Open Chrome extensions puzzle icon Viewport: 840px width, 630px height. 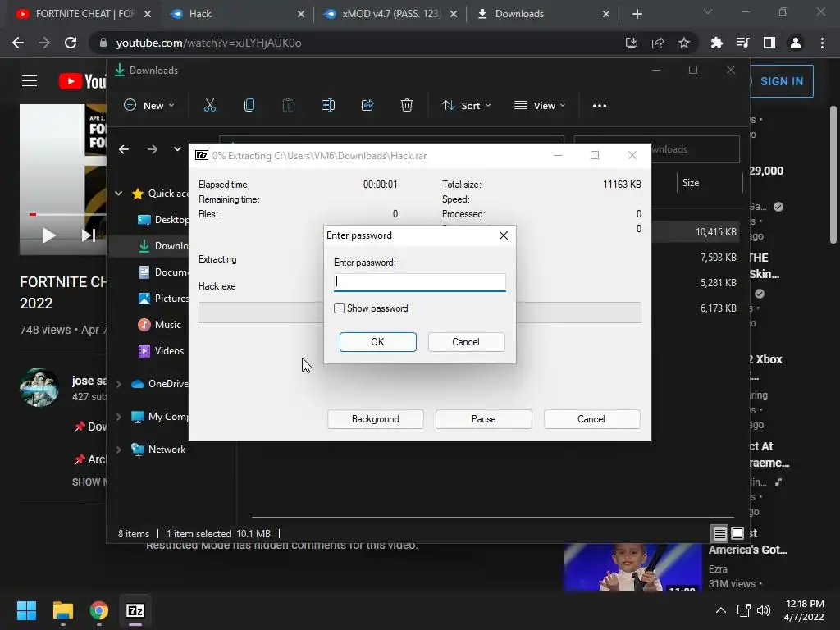point(716,43)
